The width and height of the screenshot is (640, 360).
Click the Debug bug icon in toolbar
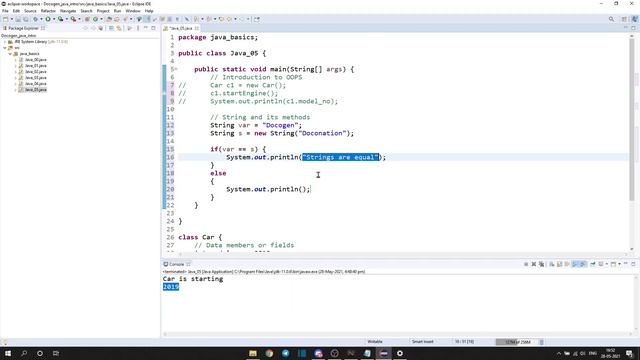pos(36,19)
